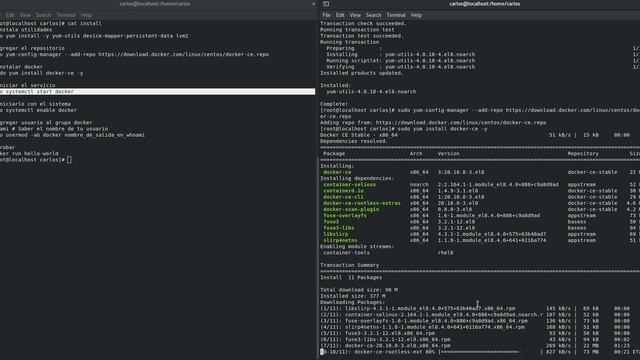The width and height of the screenshot is (640, 360).
Task: Click the 'Transaction check succeeded.' line
Action: tap(363, 23)
